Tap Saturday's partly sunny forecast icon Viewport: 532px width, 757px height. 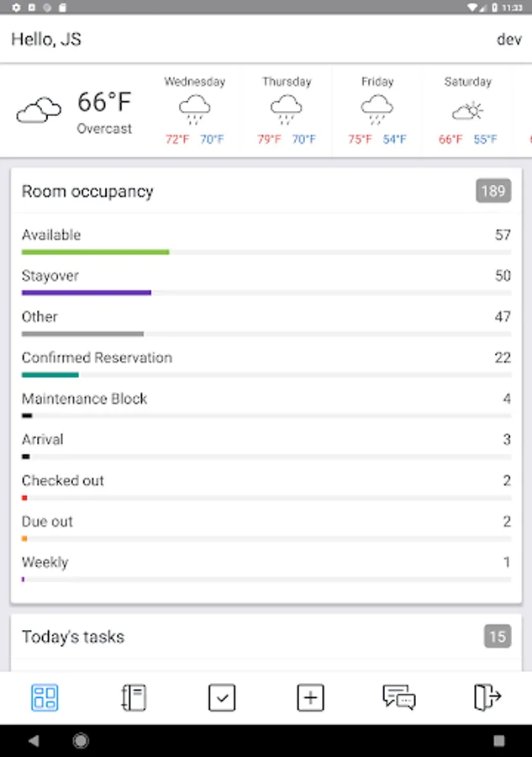click(467, 110)
